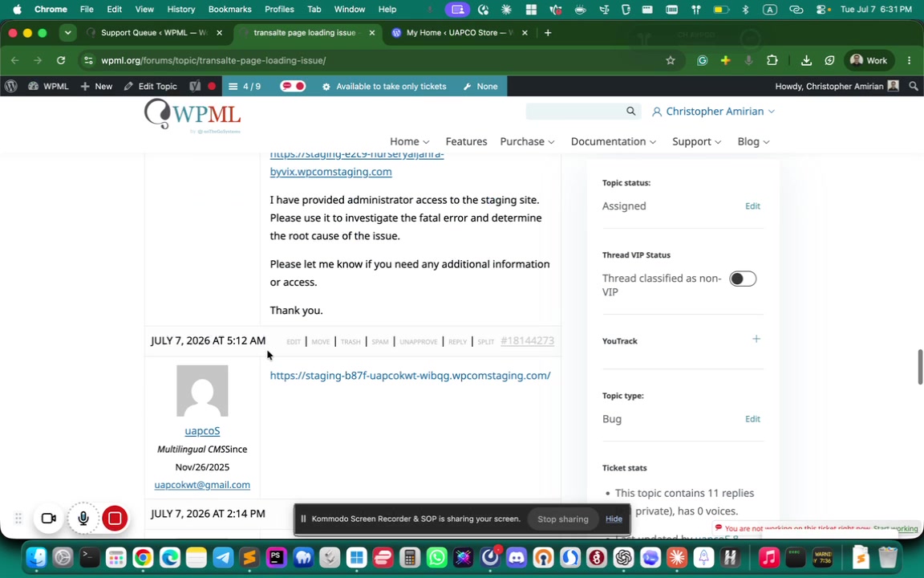Click the site information icon in address bar
The width and height of the screenshot is (924, 578).
point(88,60)
